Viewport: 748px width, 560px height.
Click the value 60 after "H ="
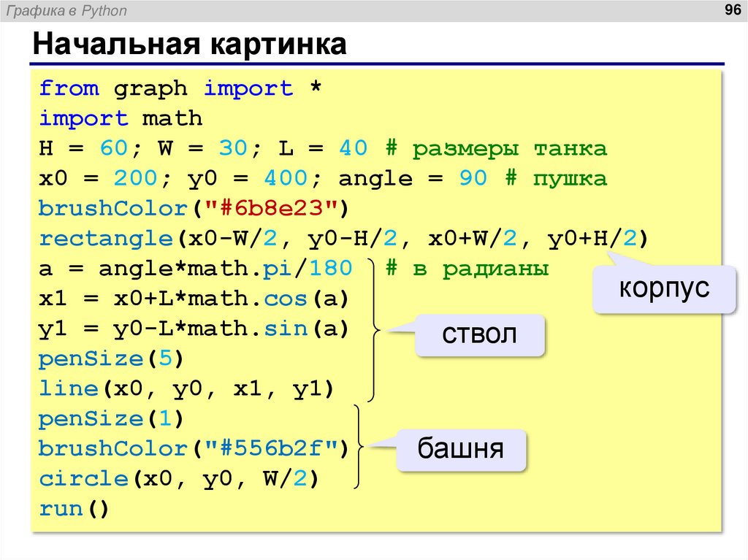coord(113,148)
